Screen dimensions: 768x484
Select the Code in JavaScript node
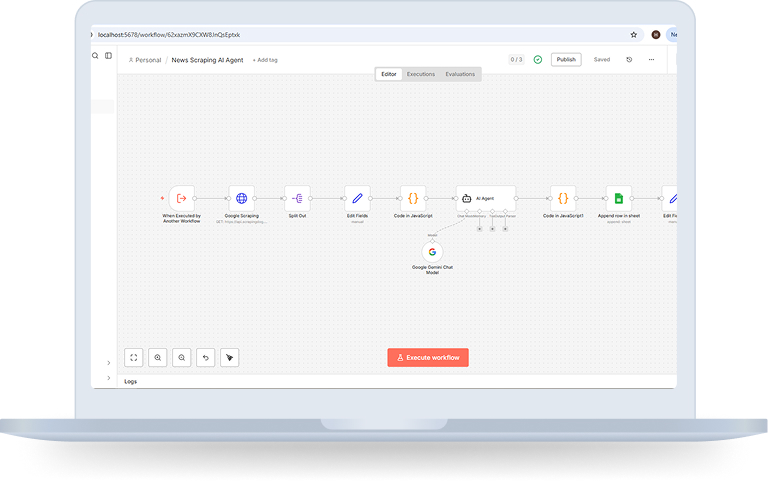[x=413, y=198]
